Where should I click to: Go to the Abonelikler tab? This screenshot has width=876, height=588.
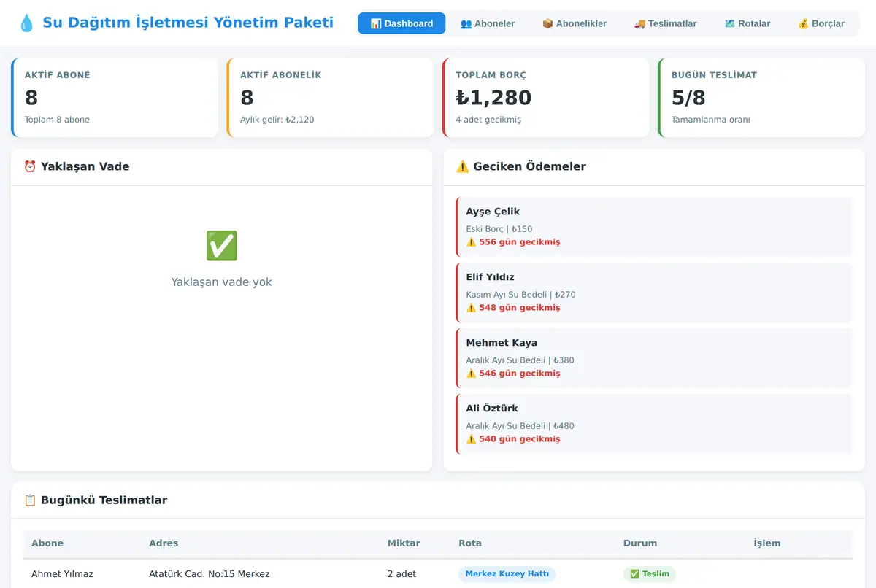[575, 23]
